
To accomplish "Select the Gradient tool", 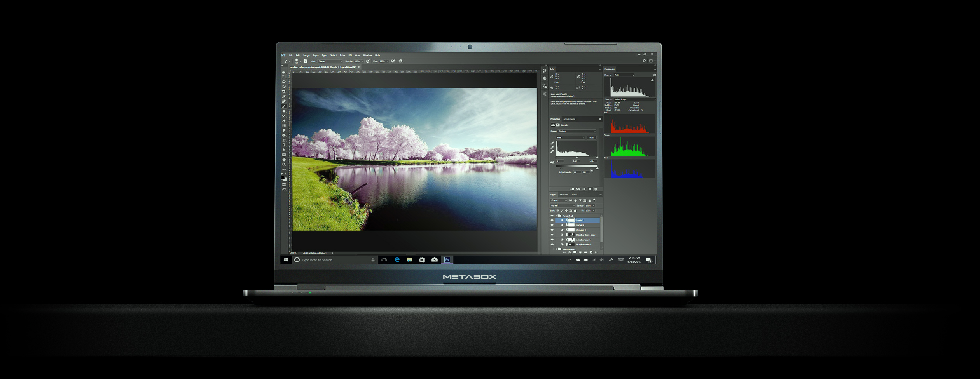I will pyautogui.click(x=284, y=125).
